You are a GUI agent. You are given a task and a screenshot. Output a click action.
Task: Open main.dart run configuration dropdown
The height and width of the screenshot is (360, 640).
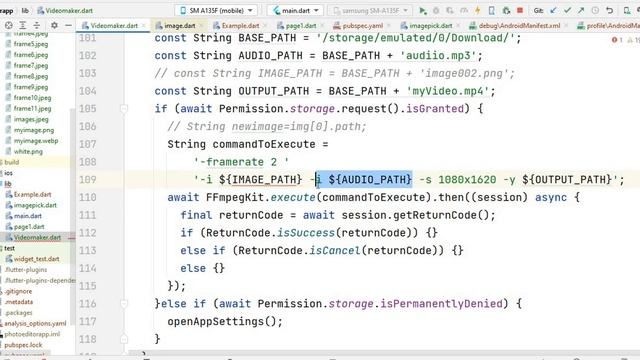[296, 11]
